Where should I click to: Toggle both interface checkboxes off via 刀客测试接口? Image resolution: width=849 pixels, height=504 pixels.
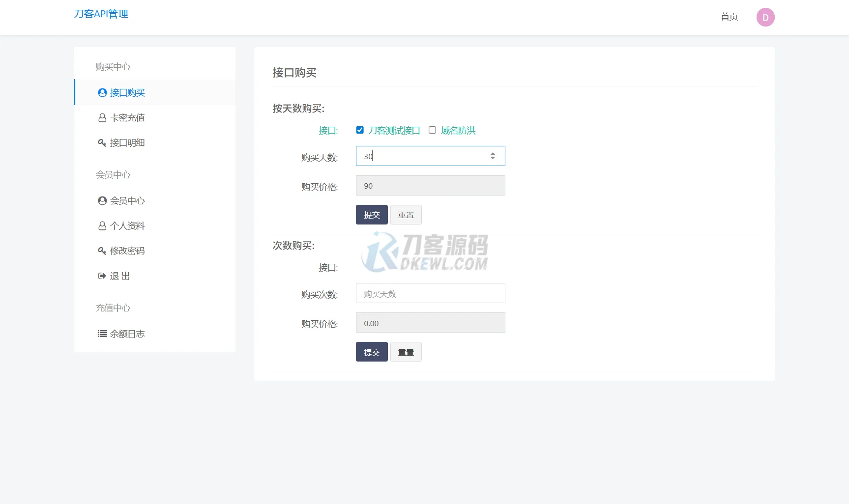click(360, 130)
